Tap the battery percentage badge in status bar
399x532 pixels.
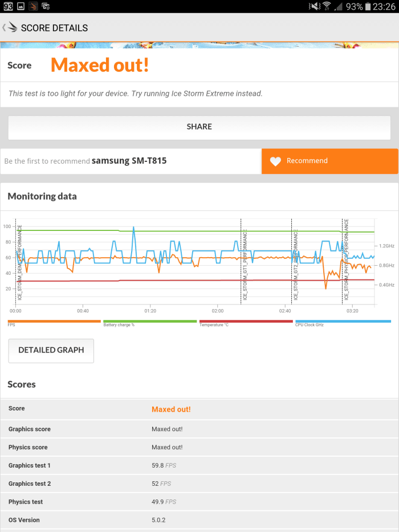pos(8,6)
